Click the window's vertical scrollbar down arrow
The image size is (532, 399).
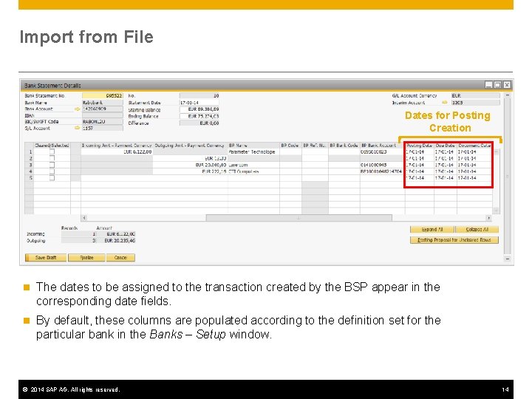click(507, 259)
